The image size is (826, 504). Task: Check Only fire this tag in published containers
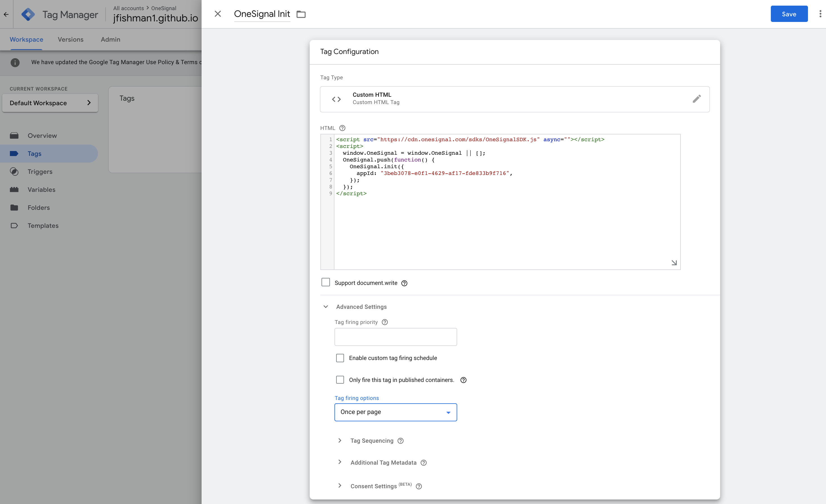pyautogui.click(x=340, y=380)
